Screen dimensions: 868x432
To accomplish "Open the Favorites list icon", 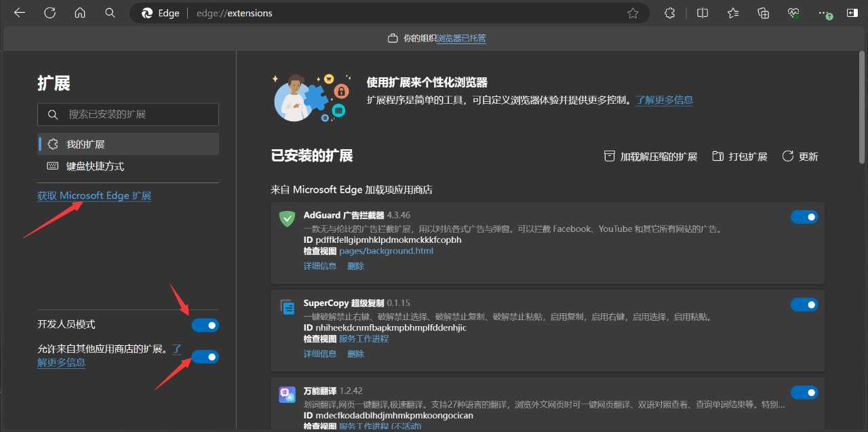I will (x=733, y=13).
